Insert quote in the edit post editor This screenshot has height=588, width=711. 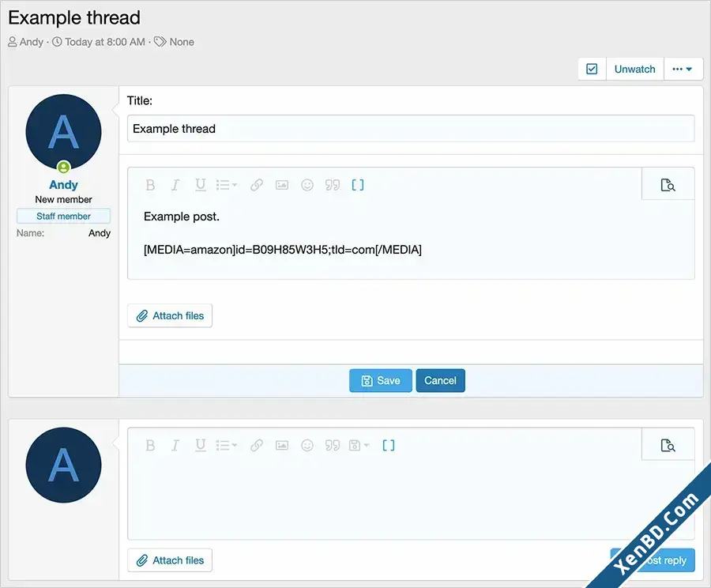333,185
